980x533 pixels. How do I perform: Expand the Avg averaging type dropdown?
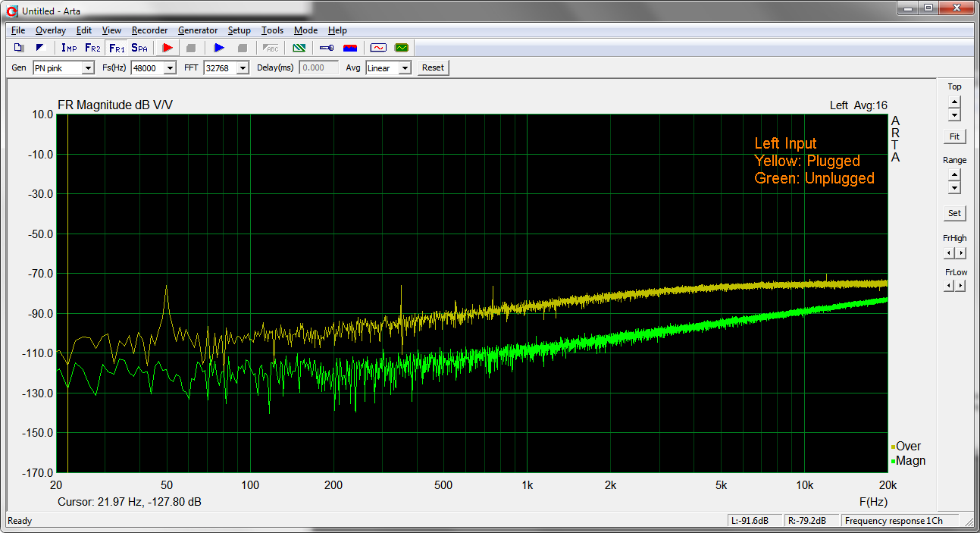(x=405, y=68)
